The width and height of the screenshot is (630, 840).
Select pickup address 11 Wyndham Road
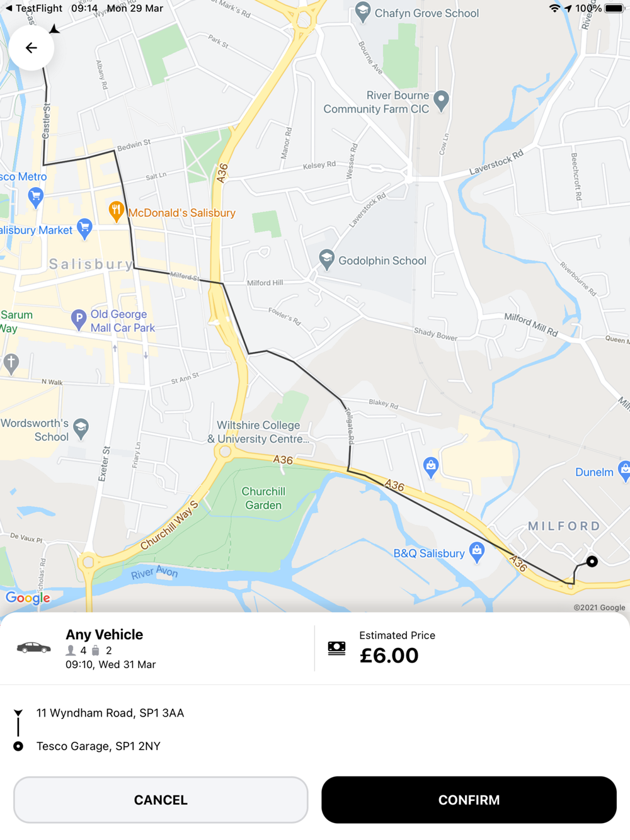[x=110, y=713]
